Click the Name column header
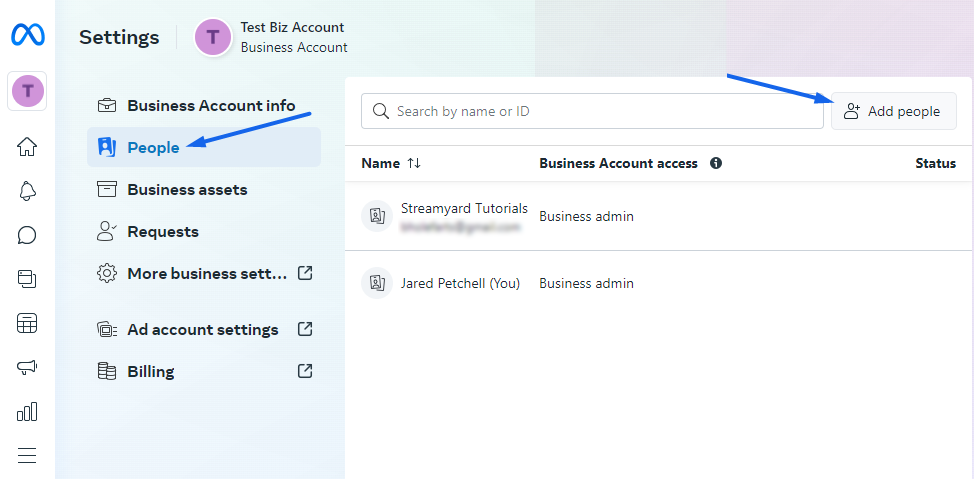Viewport: 974px width, 479px height. pyautogui.click(x=381, y=163)
